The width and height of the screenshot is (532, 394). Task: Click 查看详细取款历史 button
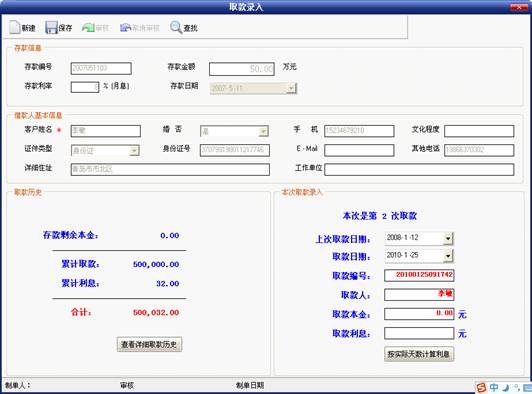pos(149,344)
